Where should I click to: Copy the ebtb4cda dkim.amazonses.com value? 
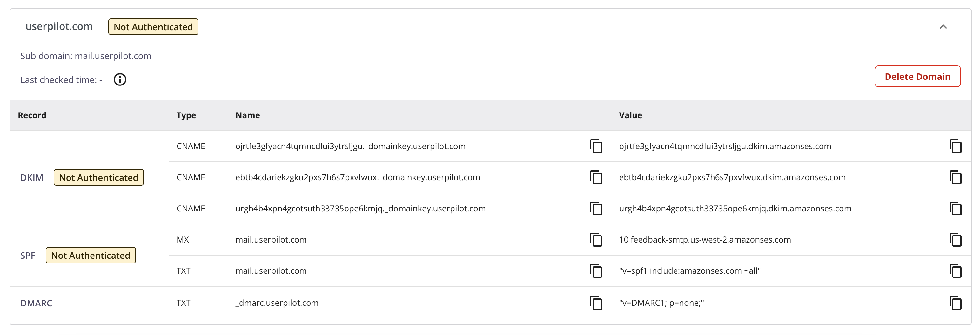pyautogui.click(x=955, y=177)
